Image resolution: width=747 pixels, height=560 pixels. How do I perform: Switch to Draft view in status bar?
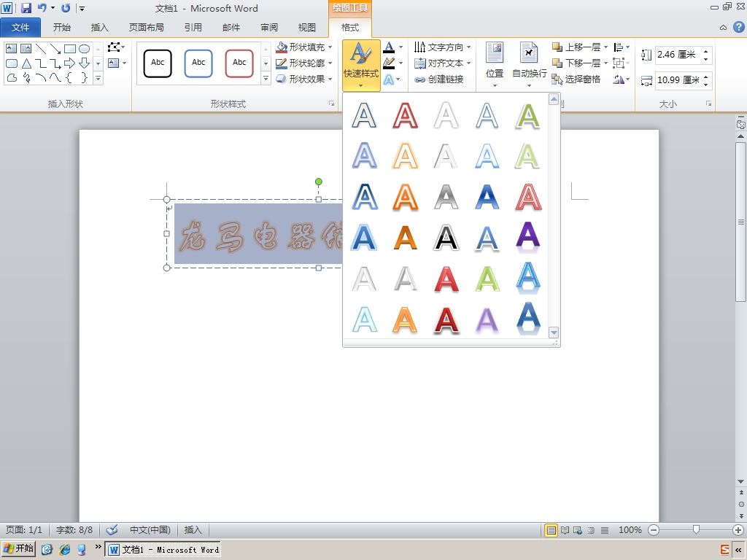tap(605, 530)
